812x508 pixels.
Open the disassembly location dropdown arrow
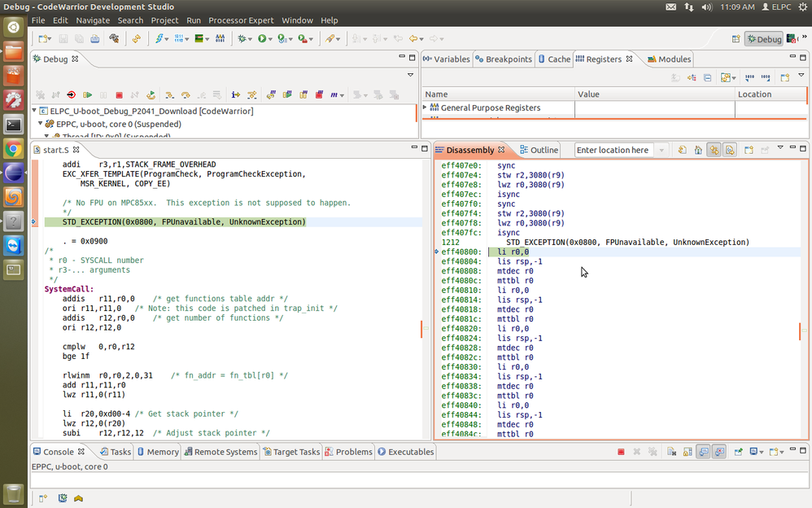point(661,150)
